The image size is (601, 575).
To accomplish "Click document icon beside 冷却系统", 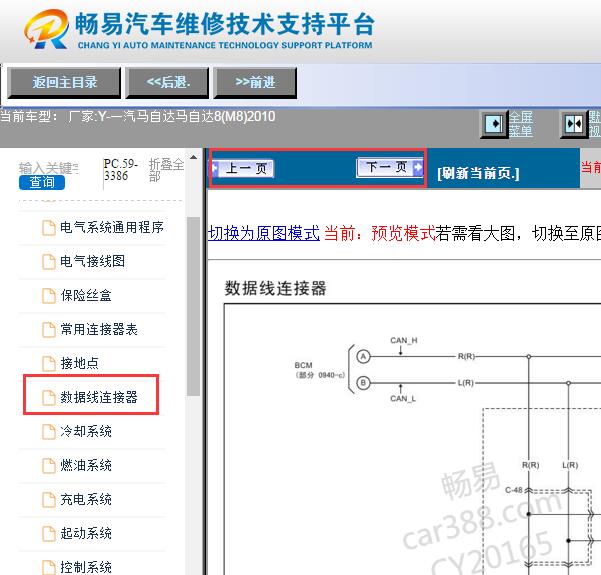I will click(x=49, y=432).
